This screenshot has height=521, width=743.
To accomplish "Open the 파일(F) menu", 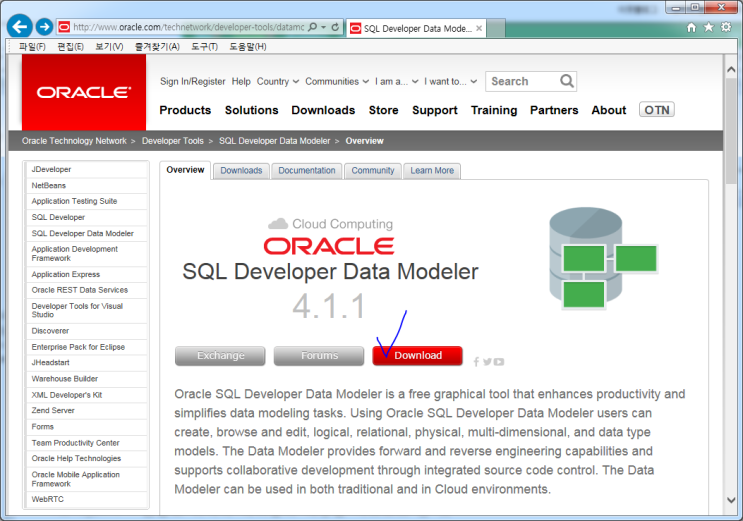I will tap(32, 46).
